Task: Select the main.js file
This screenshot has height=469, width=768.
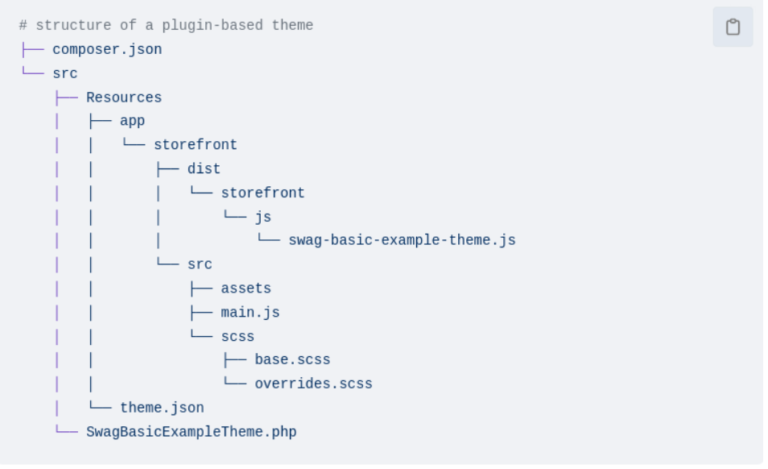Action: point(250,312)
